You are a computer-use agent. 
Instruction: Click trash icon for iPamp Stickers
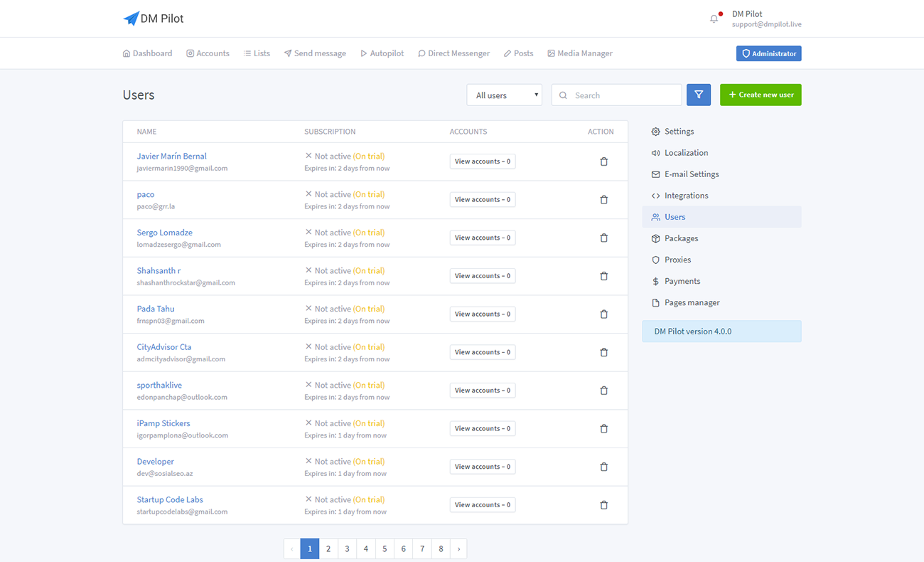coord(604,428)
